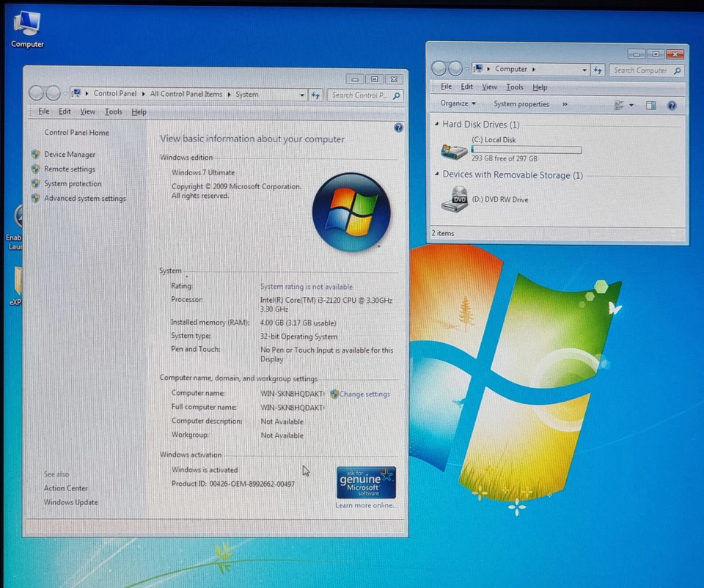Collapse the Hard Disk Drives group
This screenshot has height=588, width=704.
[x=436, y=124]
